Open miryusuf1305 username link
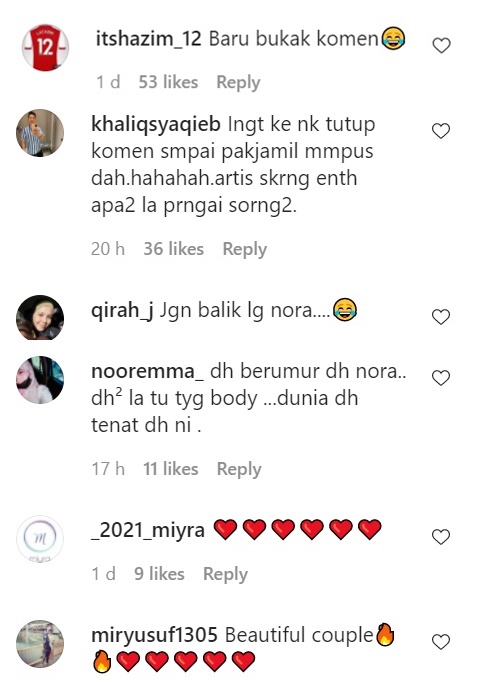The image size is (488, 690). point(154,635)
